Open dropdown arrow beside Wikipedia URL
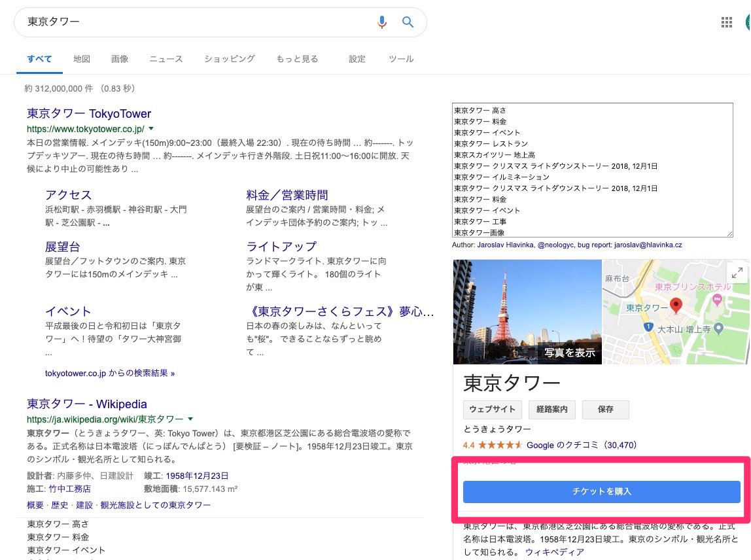 click(190, 419)
